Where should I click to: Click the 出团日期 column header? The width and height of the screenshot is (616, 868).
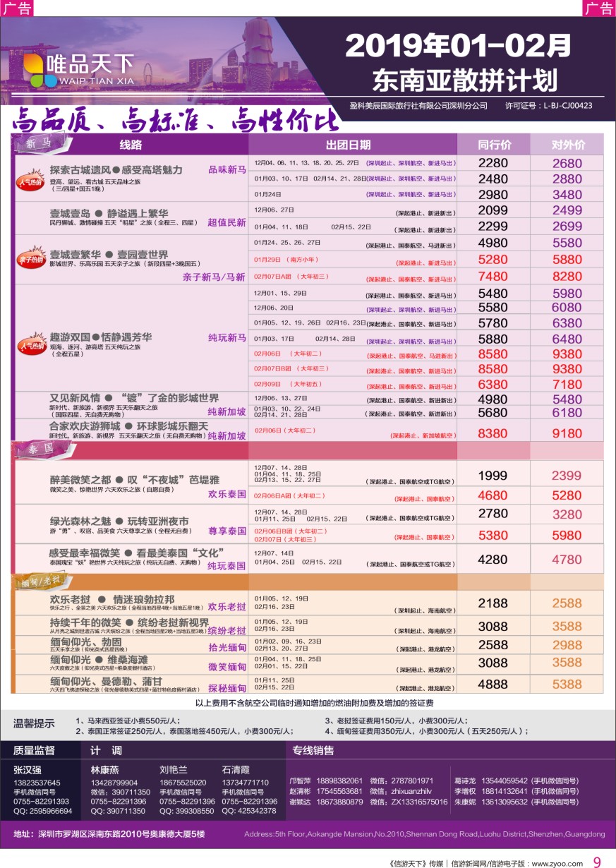pos(348,145)
